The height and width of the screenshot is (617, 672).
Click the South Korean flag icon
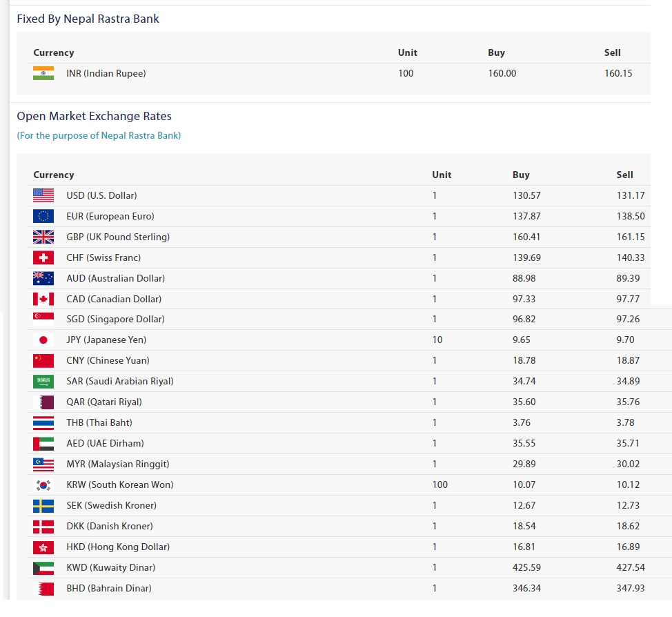[x=43, y=485]
